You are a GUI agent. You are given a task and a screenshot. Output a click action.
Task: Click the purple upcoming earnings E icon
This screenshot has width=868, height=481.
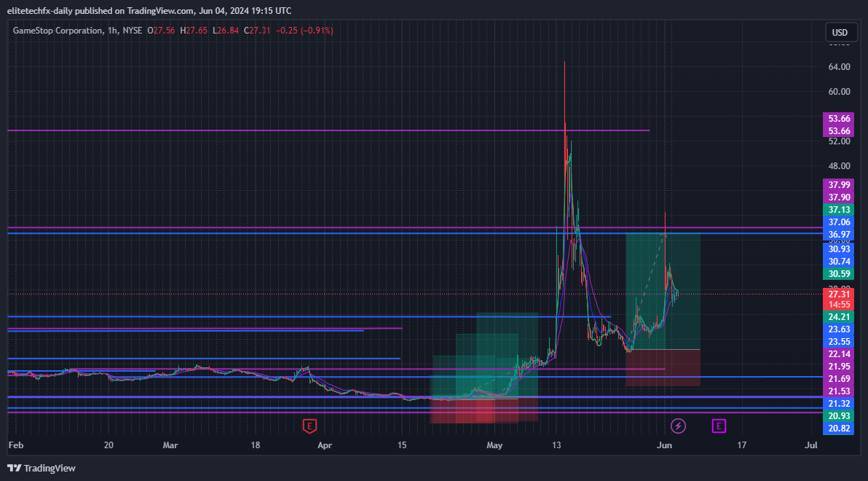point(719,426)
